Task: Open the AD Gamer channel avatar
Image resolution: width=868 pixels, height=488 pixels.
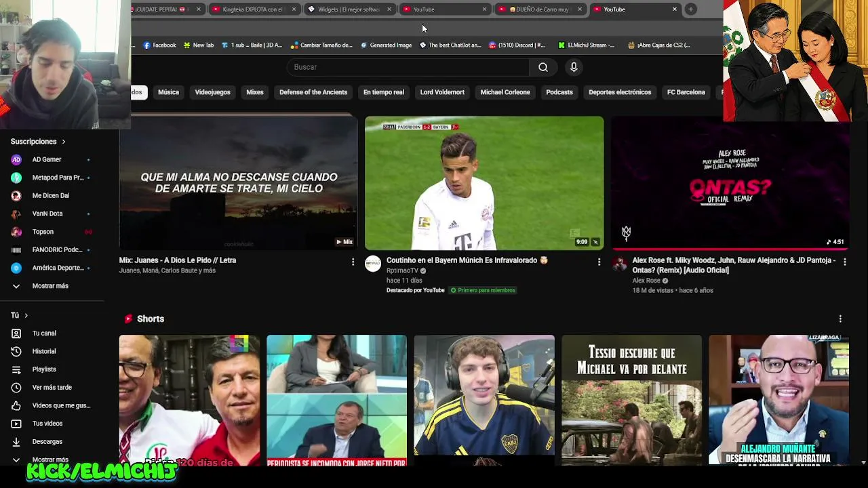Action: point(16,159)
